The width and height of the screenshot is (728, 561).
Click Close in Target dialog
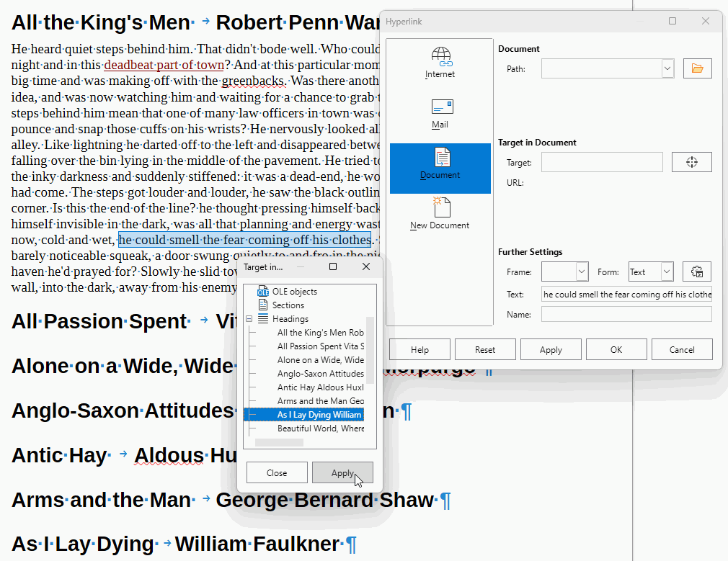[277, 472]
